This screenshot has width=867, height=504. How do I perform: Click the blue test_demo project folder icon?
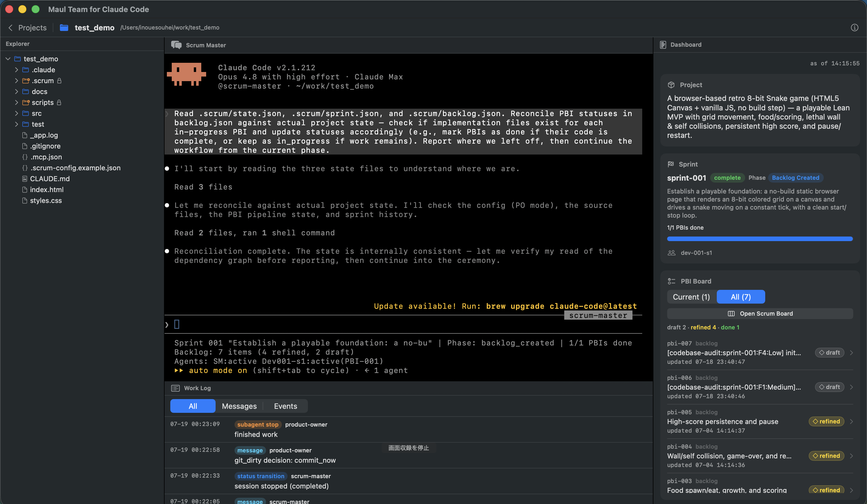[64, 28]
